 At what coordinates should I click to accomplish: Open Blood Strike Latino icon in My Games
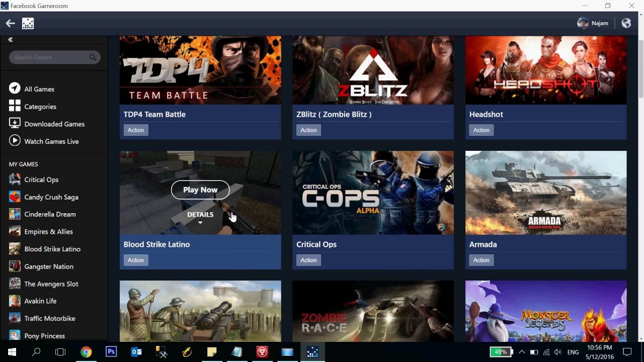click(15, 248)
